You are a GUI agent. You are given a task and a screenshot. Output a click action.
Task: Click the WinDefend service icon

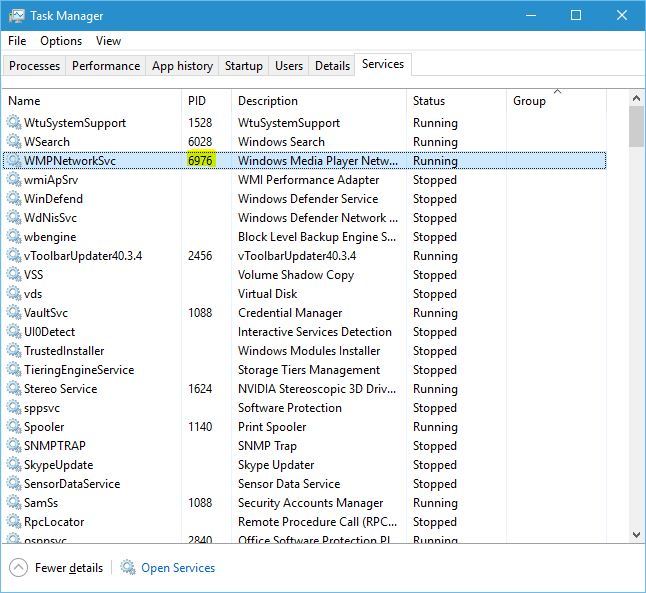14,198
